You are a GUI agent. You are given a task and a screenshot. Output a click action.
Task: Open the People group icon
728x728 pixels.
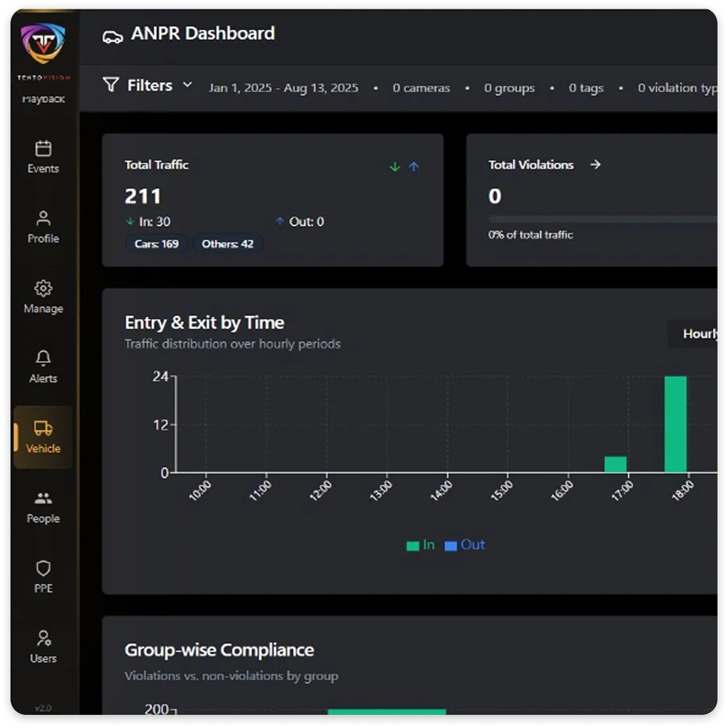(43, 499)
